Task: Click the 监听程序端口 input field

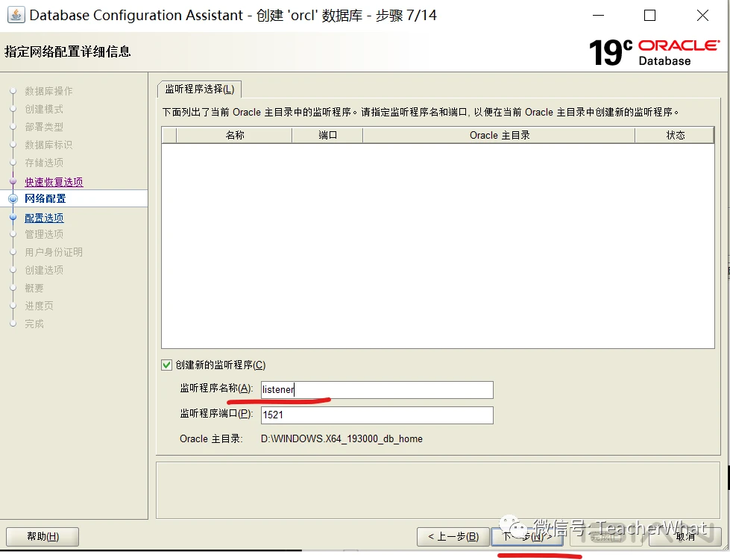Action: (377, 415)
